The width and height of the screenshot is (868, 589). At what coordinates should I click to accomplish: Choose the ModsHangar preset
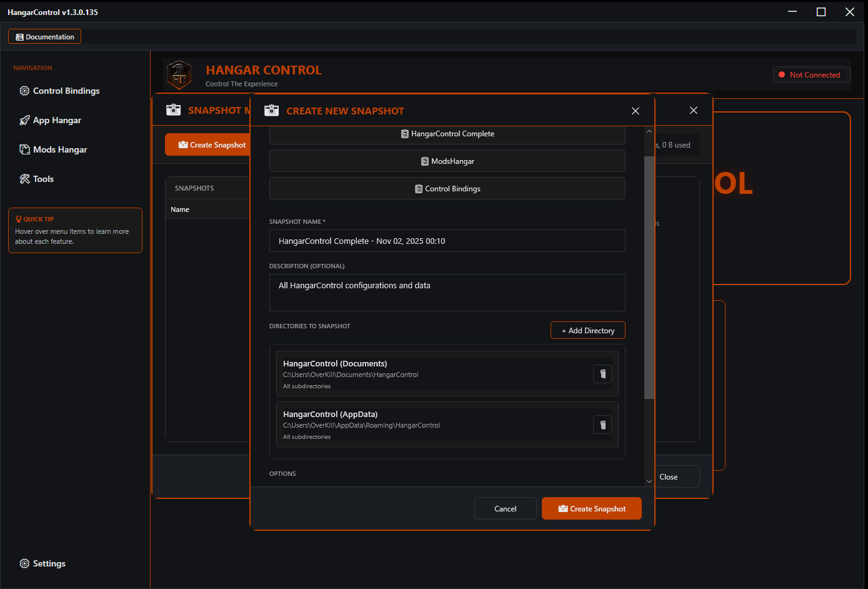pyautogui.click(x=447, y=161)
